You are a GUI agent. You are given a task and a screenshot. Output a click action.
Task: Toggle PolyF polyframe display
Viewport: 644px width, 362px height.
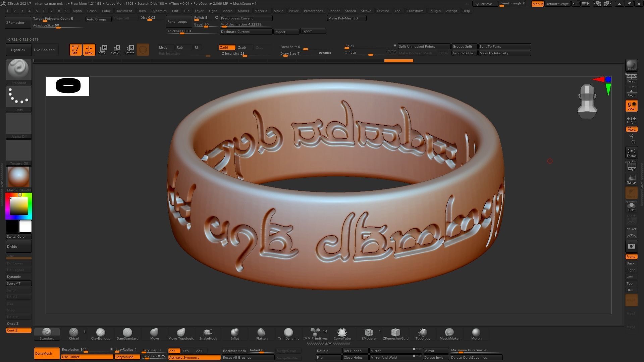[x=631, y=166]
